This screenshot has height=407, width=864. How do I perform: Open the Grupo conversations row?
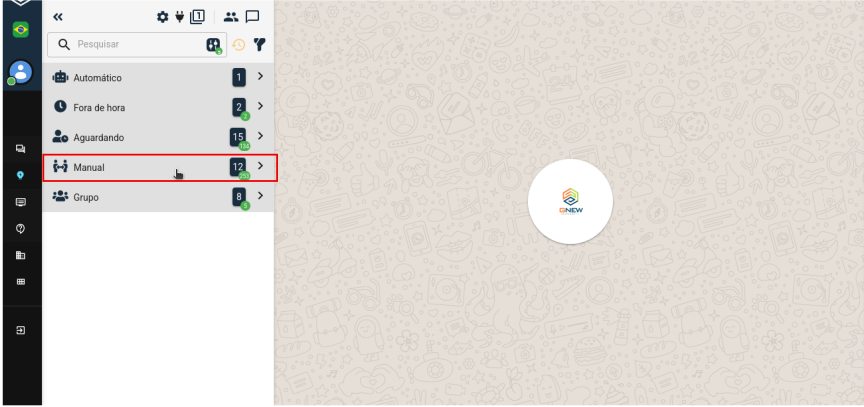pyautogui.click(x=158, y=197)
